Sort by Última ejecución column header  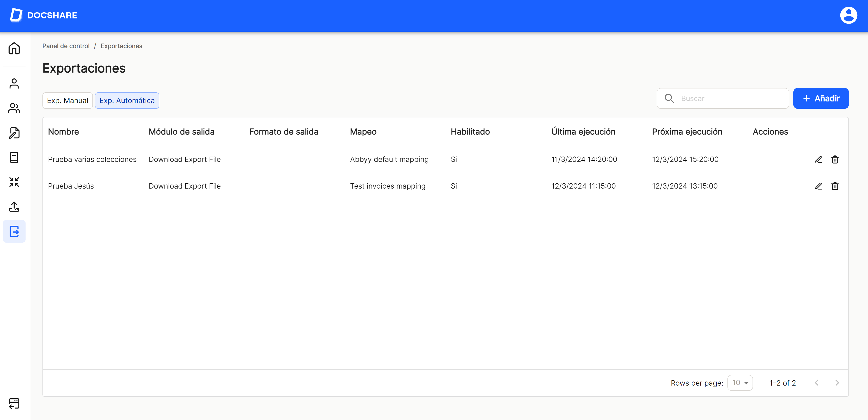point(583,132)
